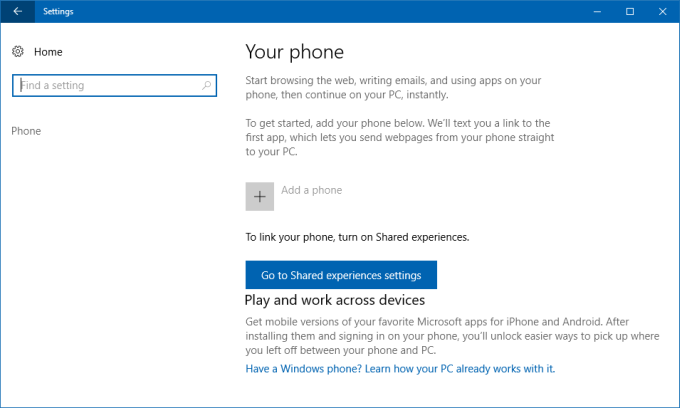Click the plus Add a phone icon
This screenshot has width=680, height=408.
(x=260, y=196)
